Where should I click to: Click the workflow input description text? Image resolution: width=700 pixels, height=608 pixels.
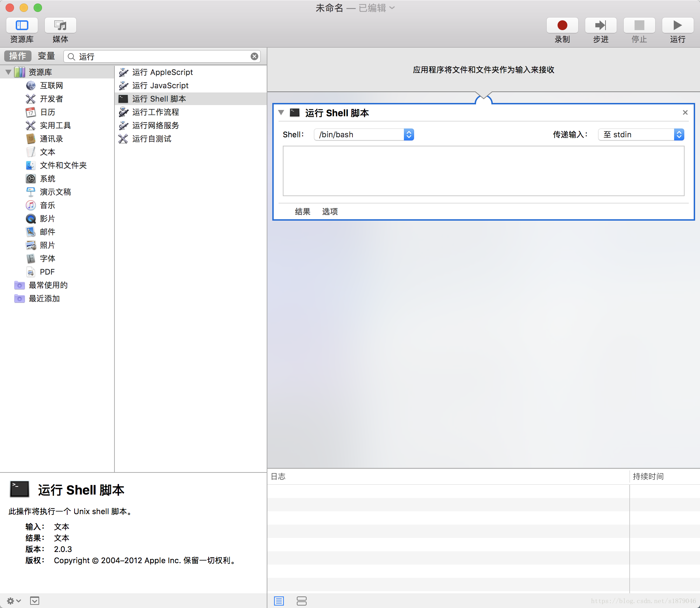point(483,70)
